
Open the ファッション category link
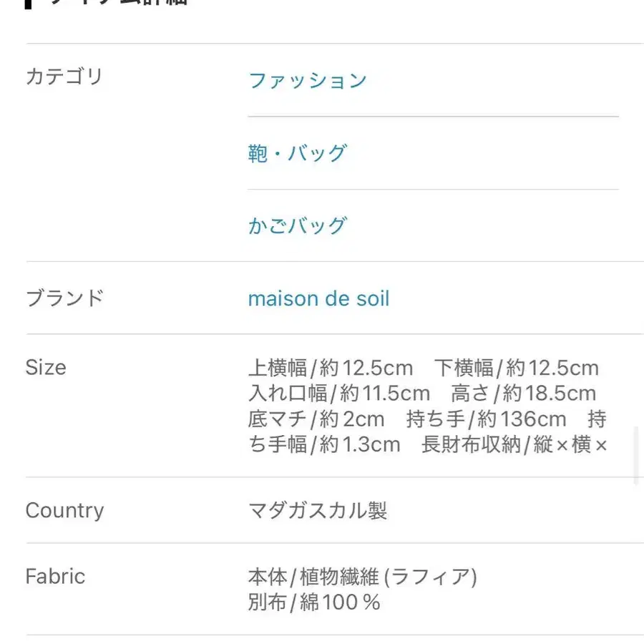307,80
